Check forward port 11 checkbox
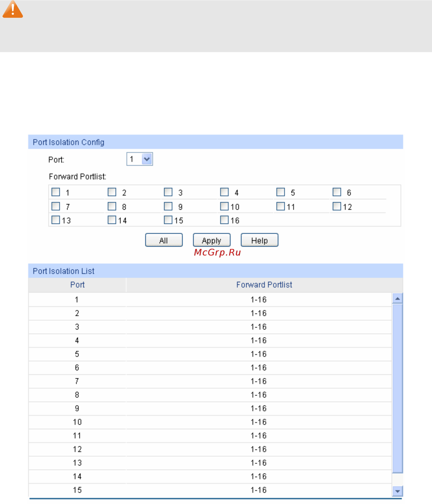Viewport: 432px width, 504px height. point(281,206)
